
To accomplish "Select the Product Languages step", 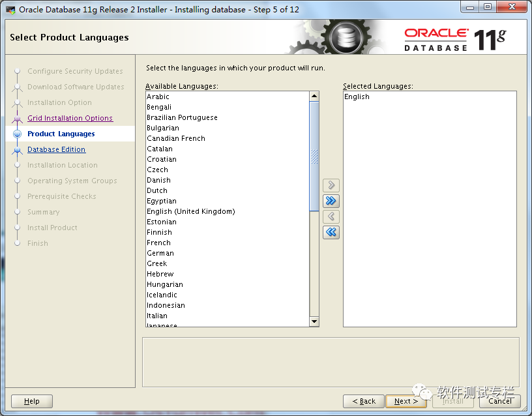I will click(x=61, y=134).
